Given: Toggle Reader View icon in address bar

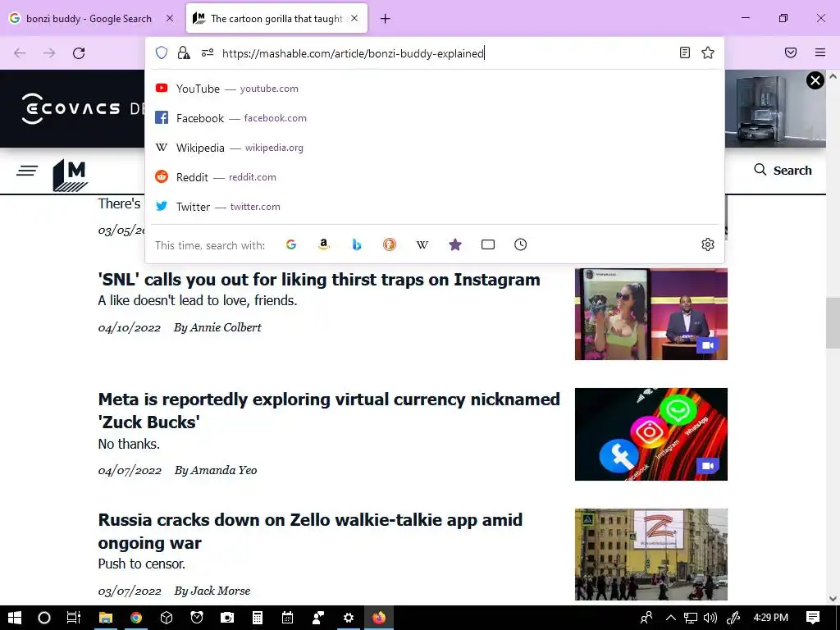Looking at the screenshot, I should (x=685, y=52).
